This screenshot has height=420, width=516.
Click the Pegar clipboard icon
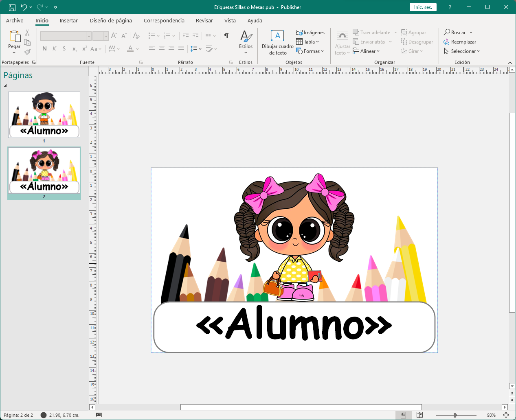pos(15,37)
